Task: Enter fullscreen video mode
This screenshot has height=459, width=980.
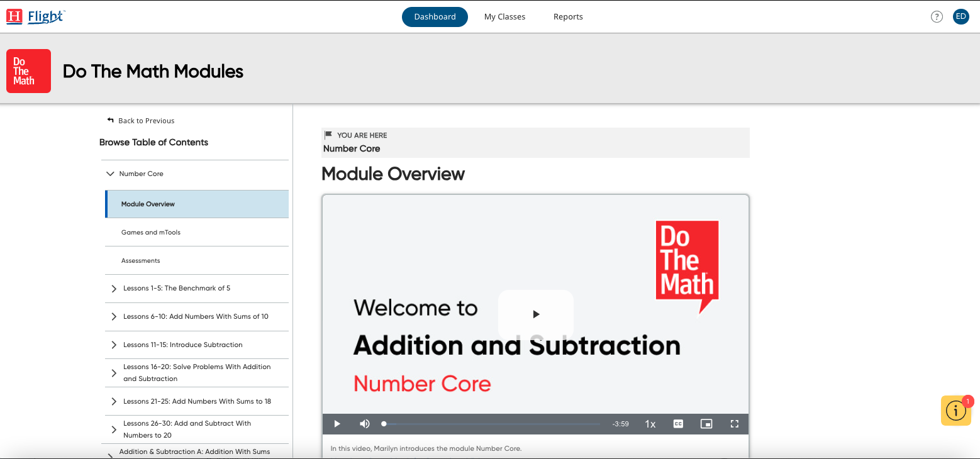Action: click(x=734, y=424)
